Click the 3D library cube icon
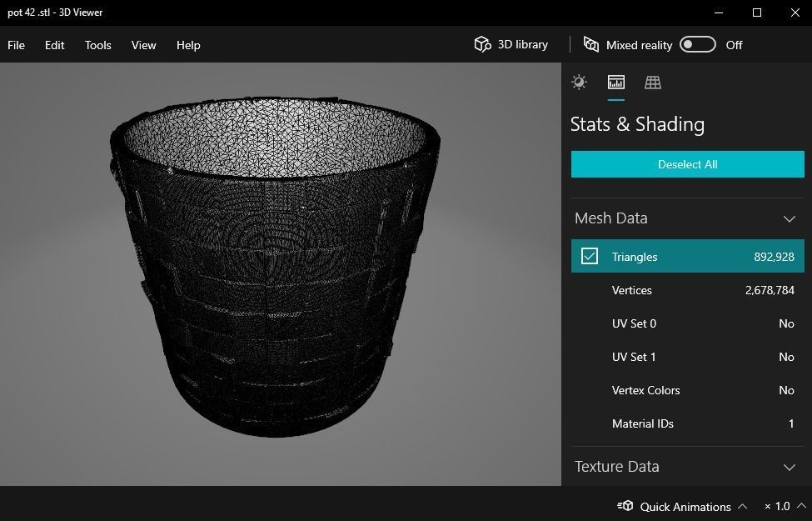The height and width of the screenshot is (521, 812). pos(482,45)
